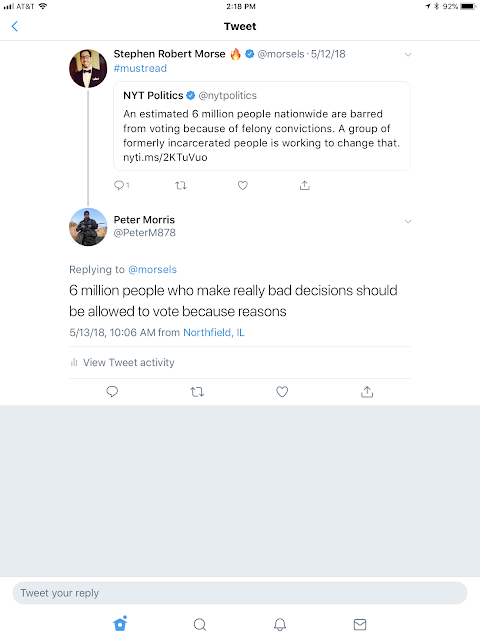Tap the back arrow at top left
Screen dimensions: 480x640
coord(15,27)
